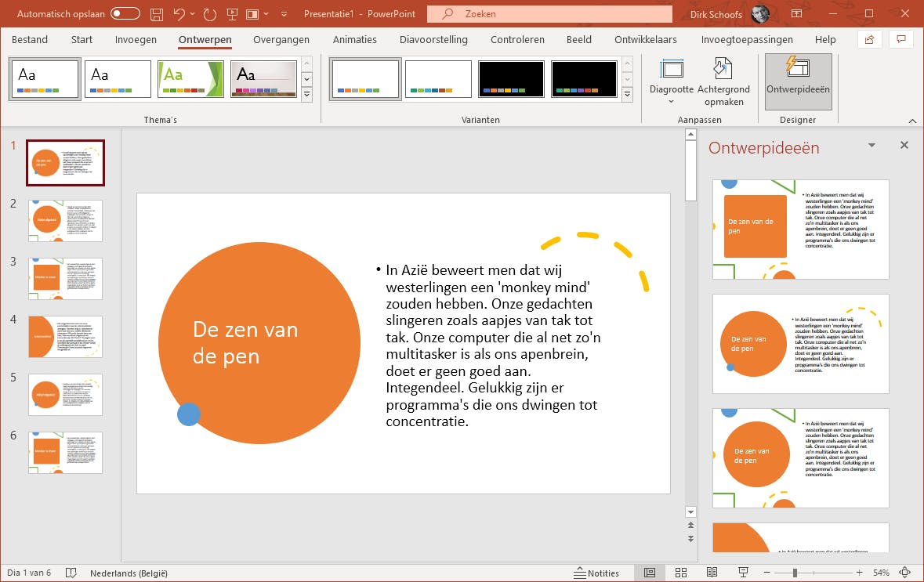Open reading view from status bar
This screenshot has height=582, width=924.
click(x=712, y=573)
